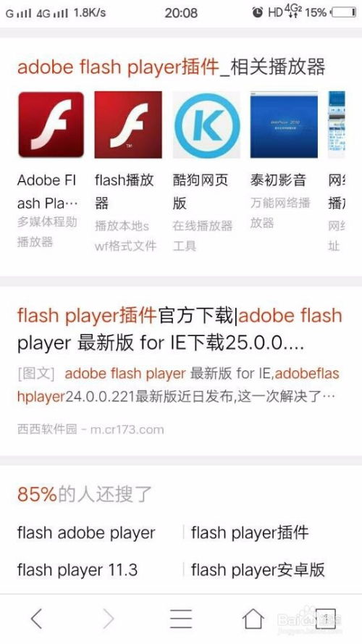Open flash player插件官方下载 result title
This screenshot has width=362, height=644.
click(x=180, y=329)
